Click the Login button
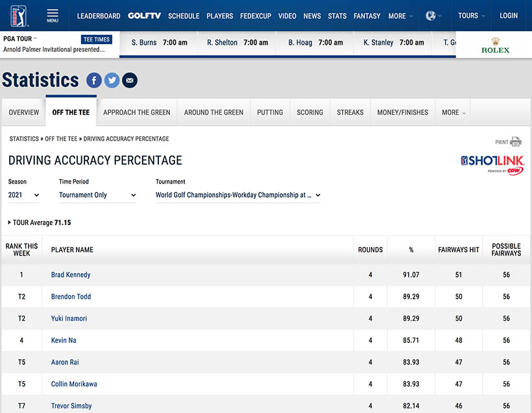This screenshot has width=532, height=413. click(x=509, y=16)
